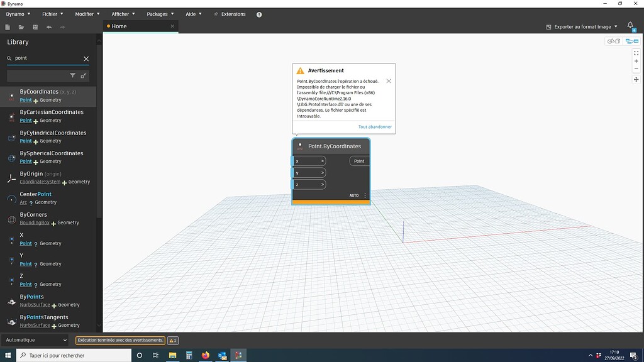
Task: Save the workspace with the Save icon
Action: pyautogui.click(x=35, y=27)
